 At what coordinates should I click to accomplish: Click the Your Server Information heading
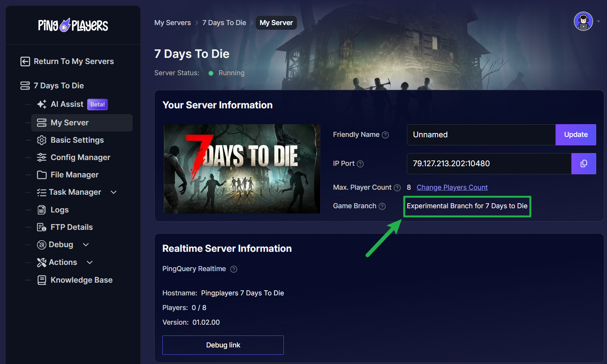(218, 105)
